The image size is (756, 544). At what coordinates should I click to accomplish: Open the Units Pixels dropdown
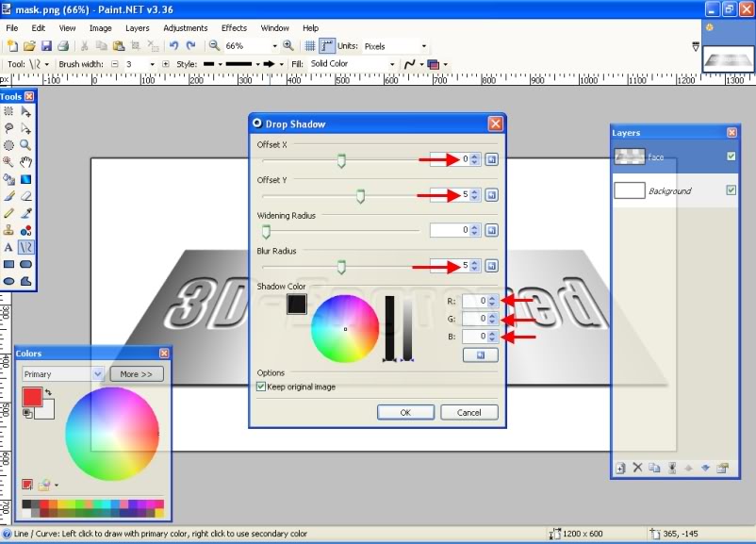click(423, 45)
